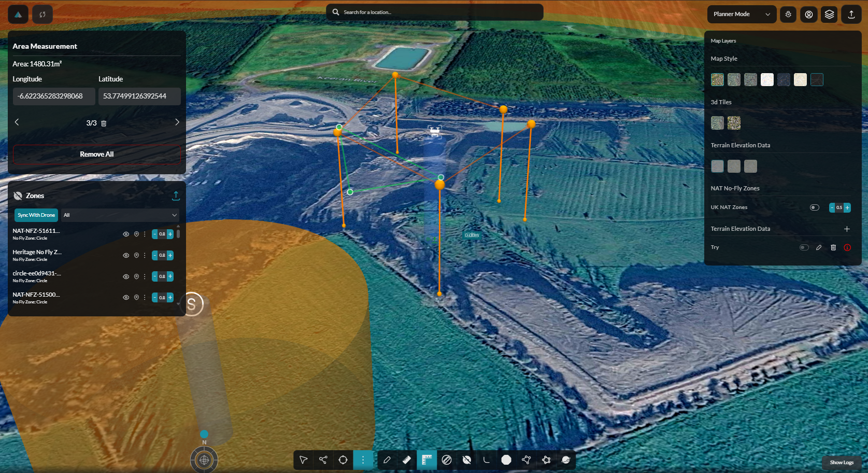Open options menu for NAT-NFZ-51611 zone

tap(145, 234)
